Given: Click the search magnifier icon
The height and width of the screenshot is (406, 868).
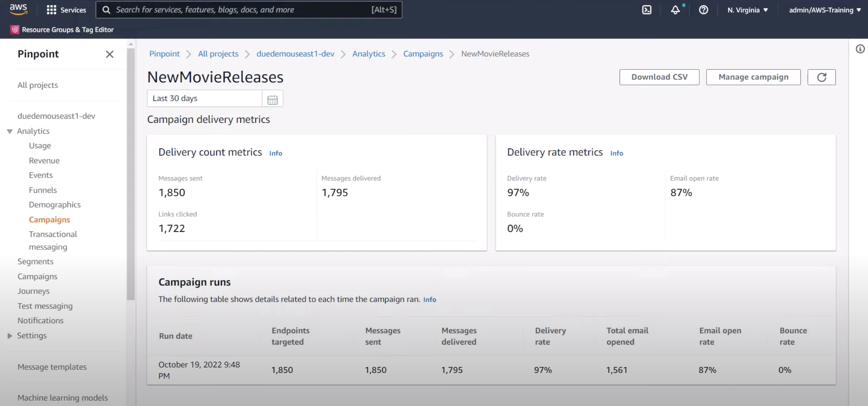Looking at the screenshot, I should (106, 10).
